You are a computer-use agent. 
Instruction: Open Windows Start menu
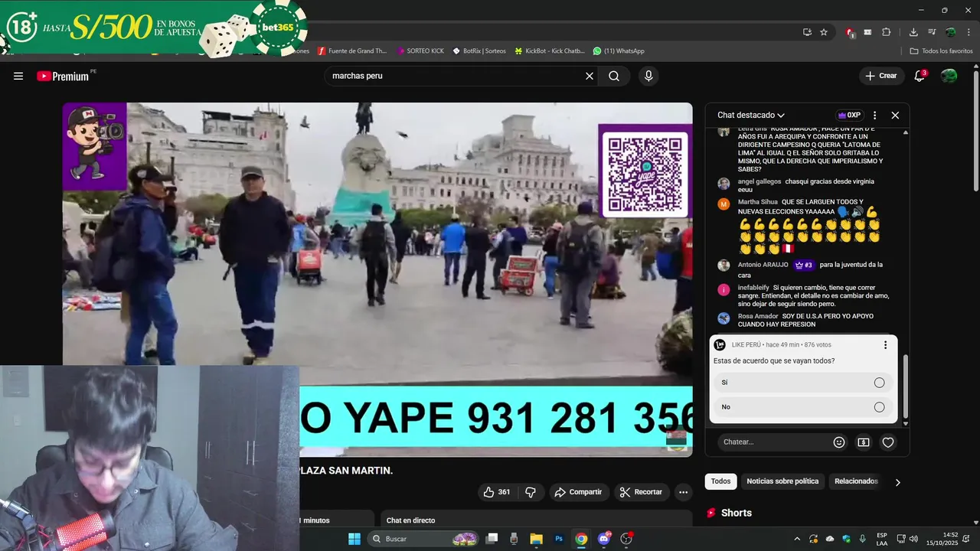tap(354, 539)
